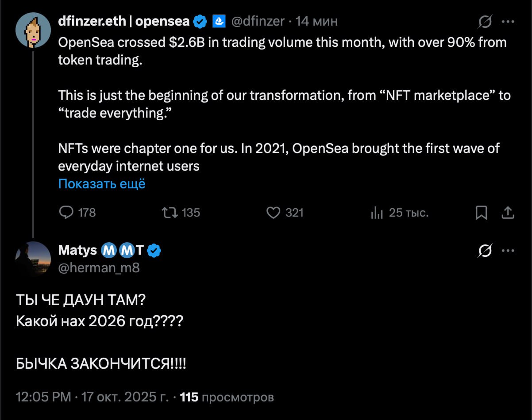The width and height of the screenshot is (532, 420).
Task: Click the @herman_m8 handle
Action: [x=99, y=267]
